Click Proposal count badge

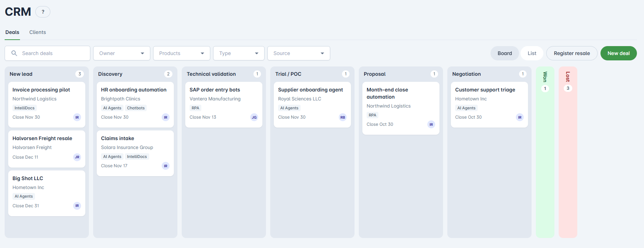tap(434, 74)
